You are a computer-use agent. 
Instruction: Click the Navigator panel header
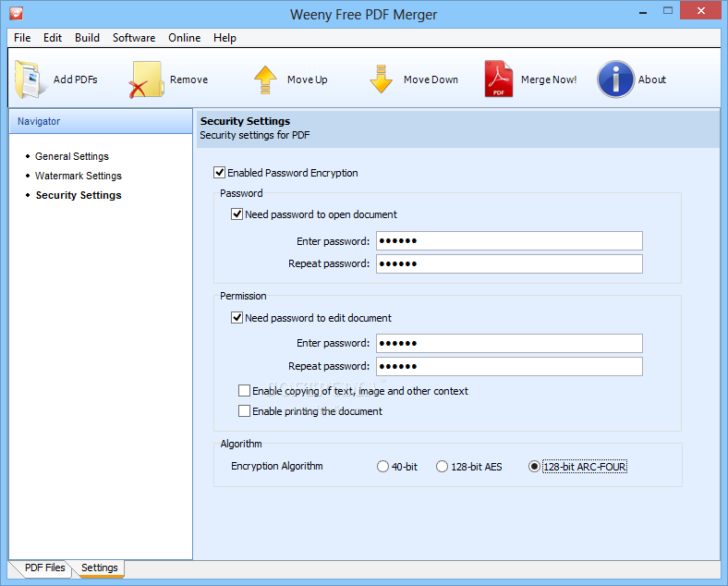click(101, 121)
